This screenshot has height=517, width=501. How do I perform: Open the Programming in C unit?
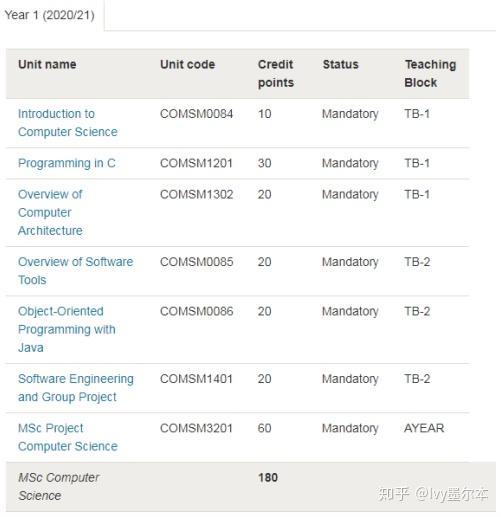click(x=67, y=163)
